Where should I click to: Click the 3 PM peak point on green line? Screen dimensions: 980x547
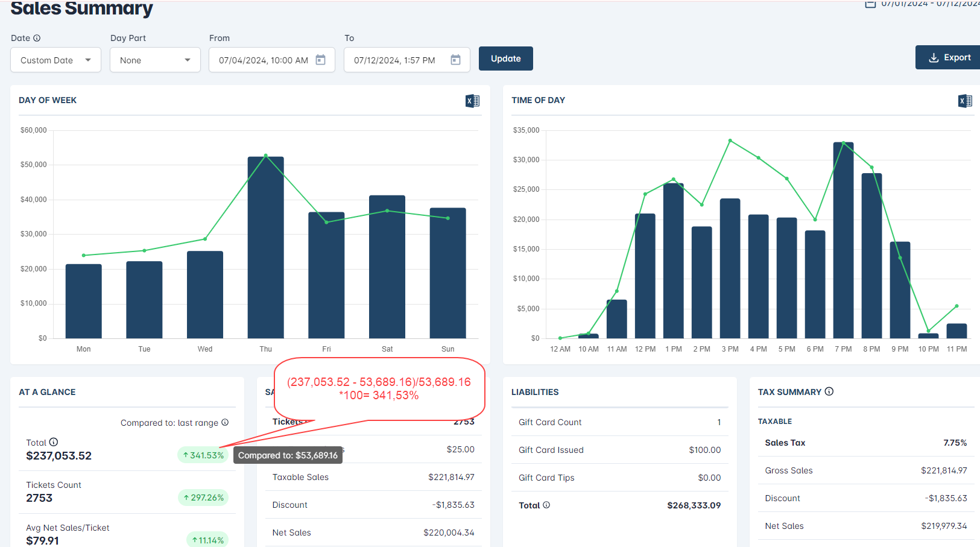coord(730,141)
